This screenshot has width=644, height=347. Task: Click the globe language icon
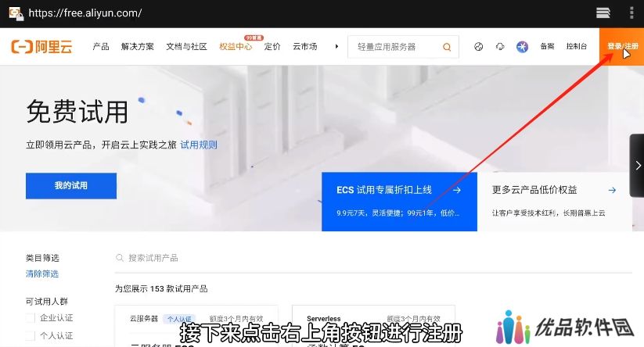pos(478,47)
